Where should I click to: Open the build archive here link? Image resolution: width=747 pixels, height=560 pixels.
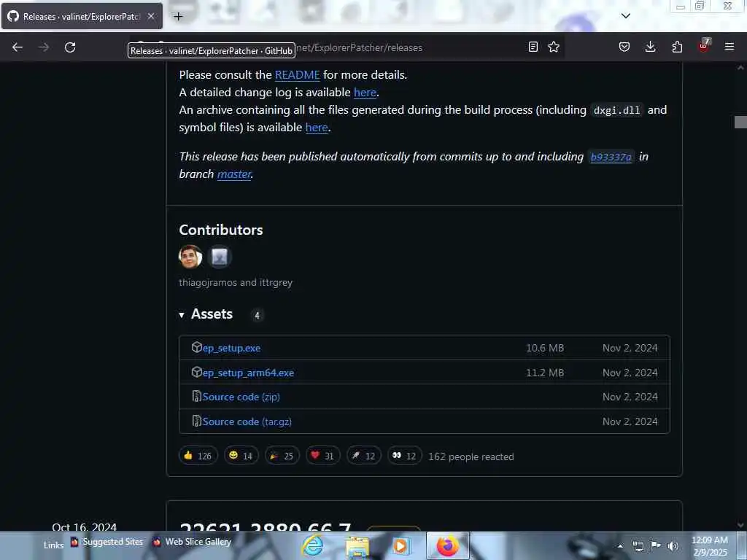317,128
